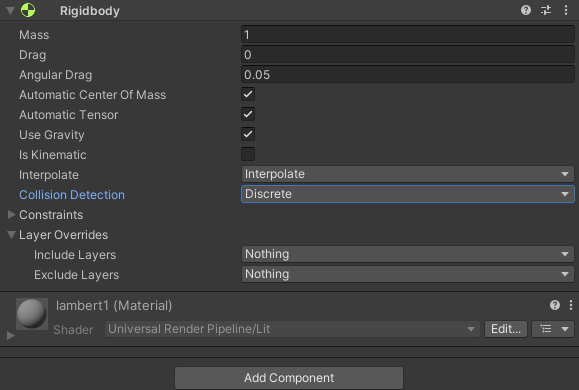Open Rigidbody presets slider icon
The width and height of the screenshot is (579, 390).
click(546, 10)
